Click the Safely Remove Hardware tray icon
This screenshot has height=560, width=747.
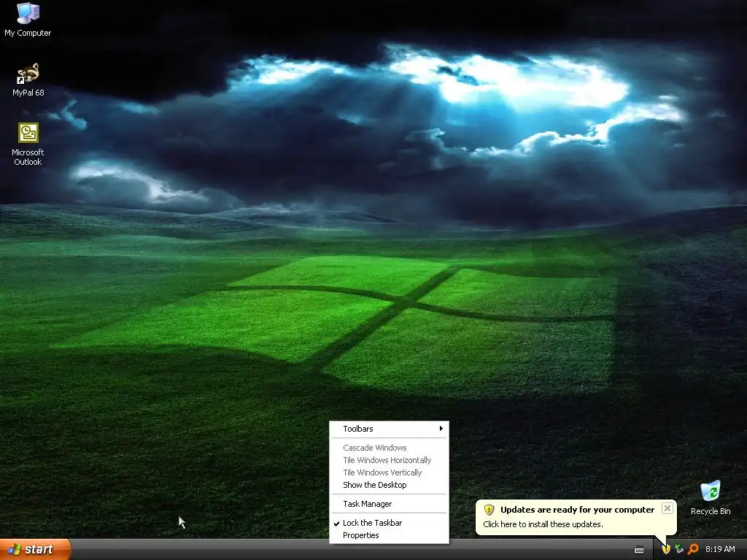coord(679,549)
